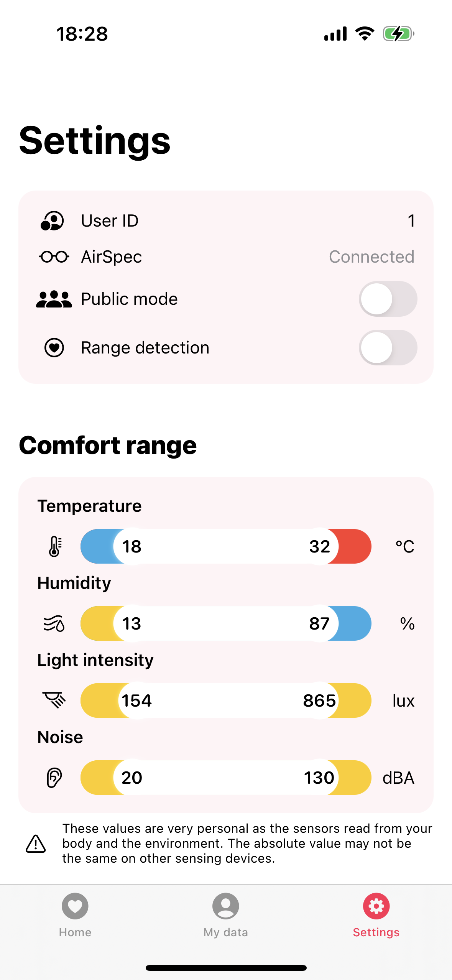Click the Range detection heart icon
Screen dimensions: 452x980
tap(54, 347)
